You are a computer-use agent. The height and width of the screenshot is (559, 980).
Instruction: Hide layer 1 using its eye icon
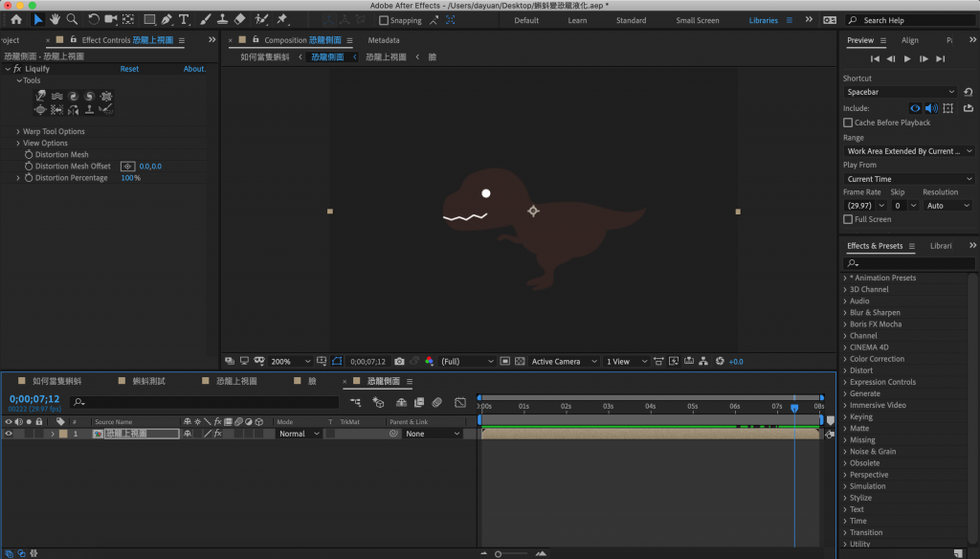click(x=9, y=434)
